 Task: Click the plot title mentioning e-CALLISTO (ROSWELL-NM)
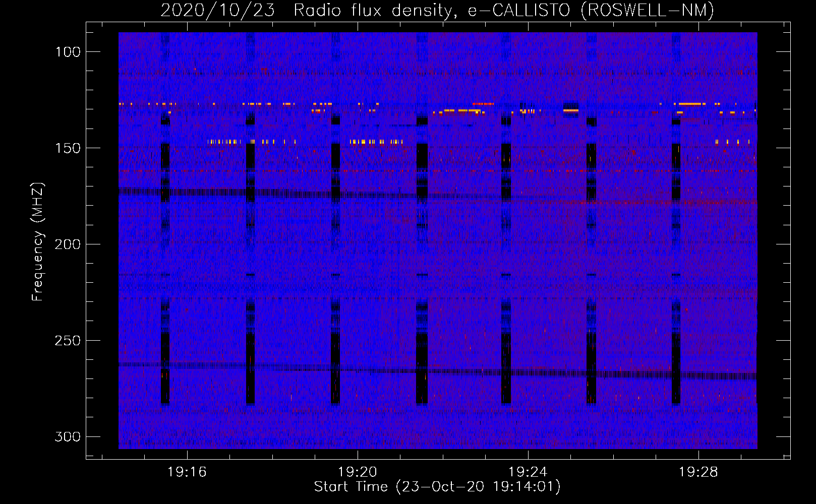(437, 10)
